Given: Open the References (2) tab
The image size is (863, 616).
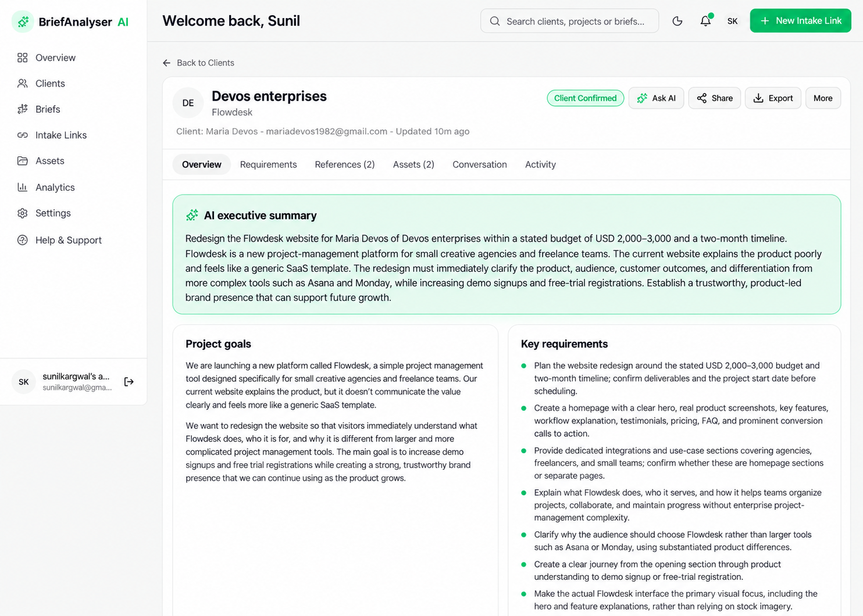Looking at the screenshot, I should pyautogui.click(x=345, y=164).
